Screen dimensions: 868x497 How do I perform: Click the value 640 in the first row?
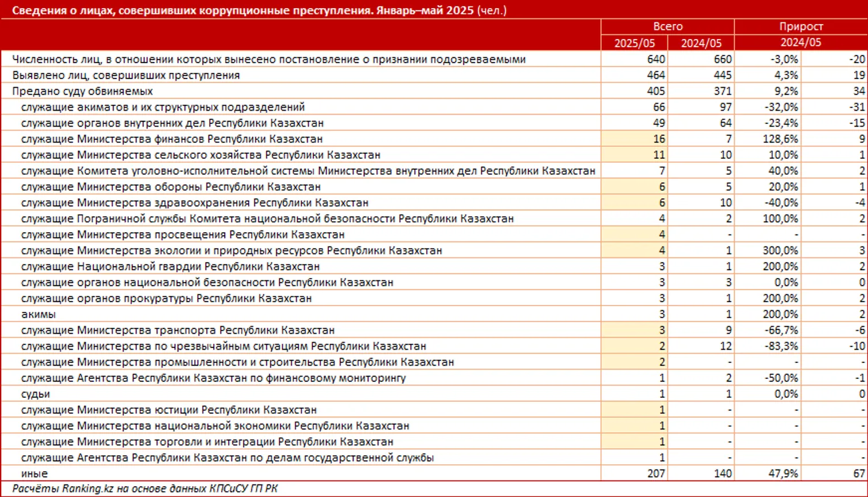tap(655, 59)
